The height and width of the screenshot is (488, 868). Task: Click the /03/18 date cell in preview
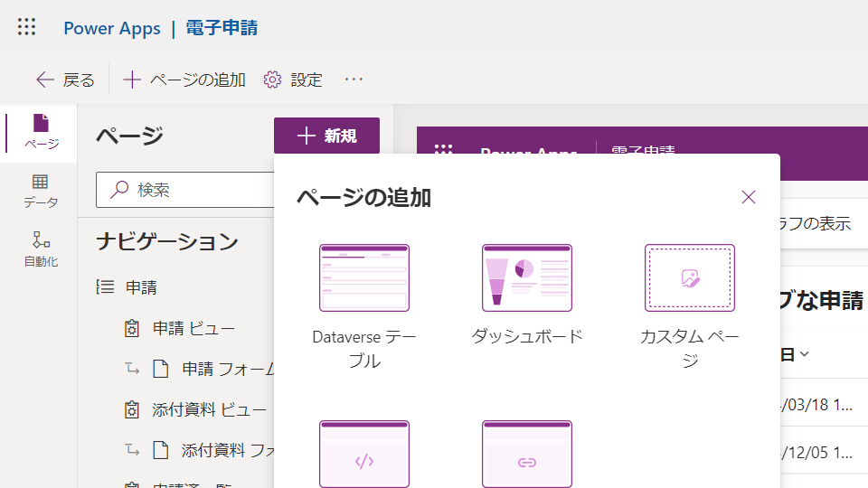point(816,405)
